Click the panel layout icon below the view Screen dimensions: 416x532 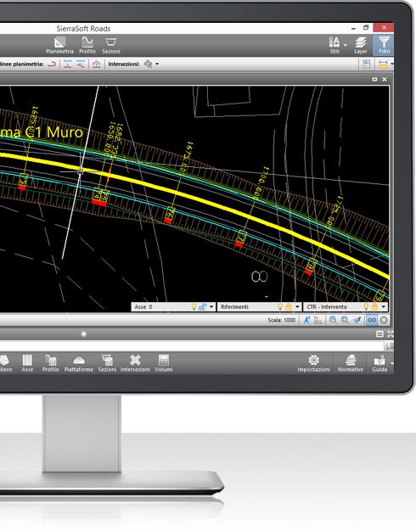tap(379, 334)
